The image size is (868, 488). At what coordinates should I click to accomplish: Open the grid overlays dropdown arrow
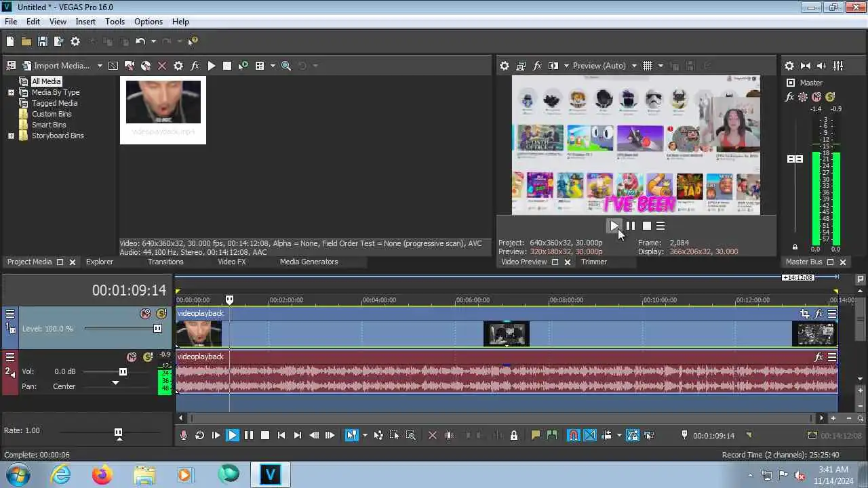tap(660, 66)
